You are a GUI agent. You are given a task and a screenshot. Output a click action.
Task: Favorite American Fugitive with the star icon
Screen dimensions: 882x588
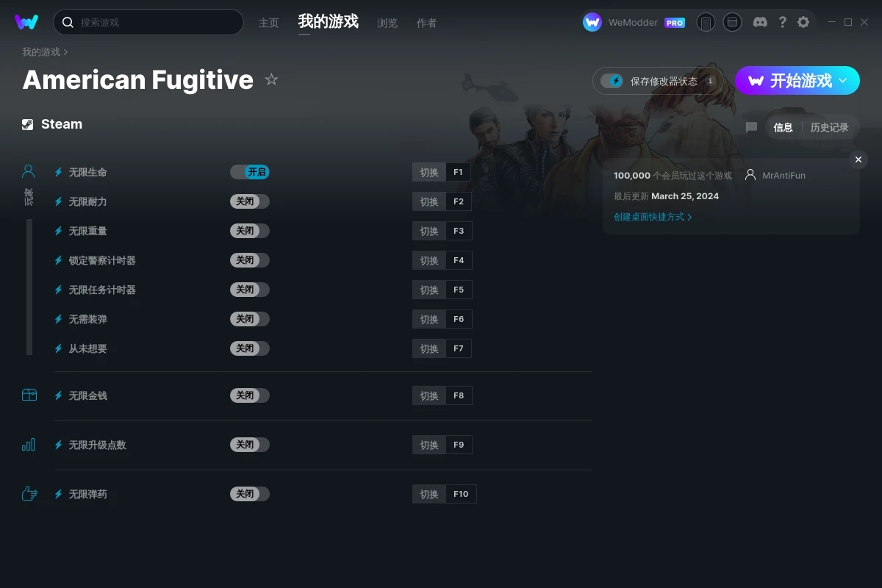click(x=271, y=79)
